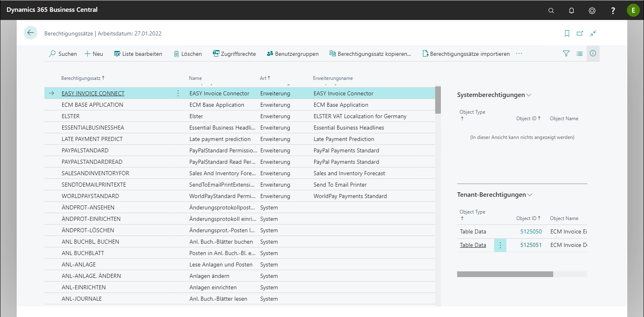Switch the list layout view icon
This screenshot has height=317, width=644.
click(580, 53)
